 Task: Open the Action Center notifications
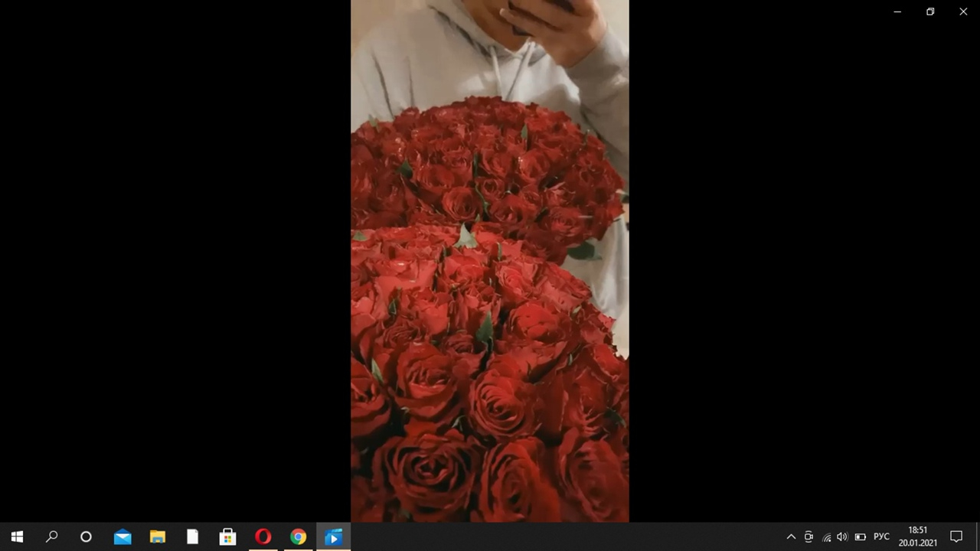click(x=956, y=537)
